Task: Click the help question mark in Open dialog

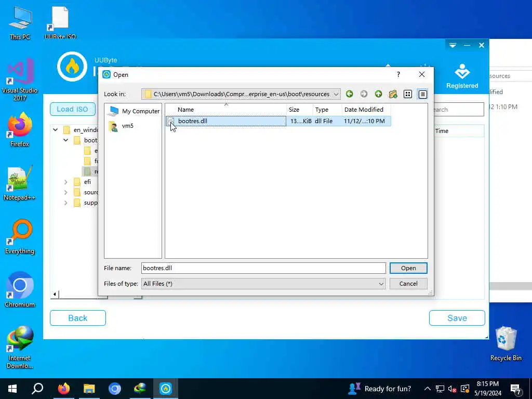Action: coord(398,74)
